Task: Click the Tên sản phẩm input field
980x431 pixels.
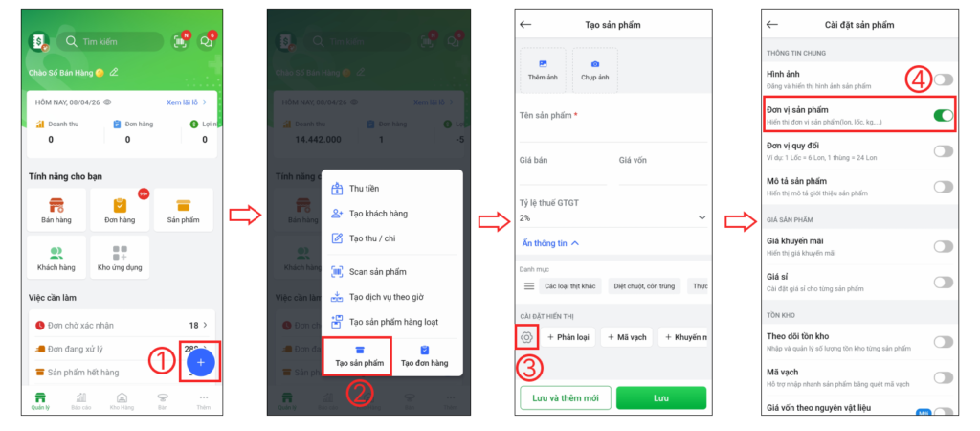Action: [x=613, y=132]
